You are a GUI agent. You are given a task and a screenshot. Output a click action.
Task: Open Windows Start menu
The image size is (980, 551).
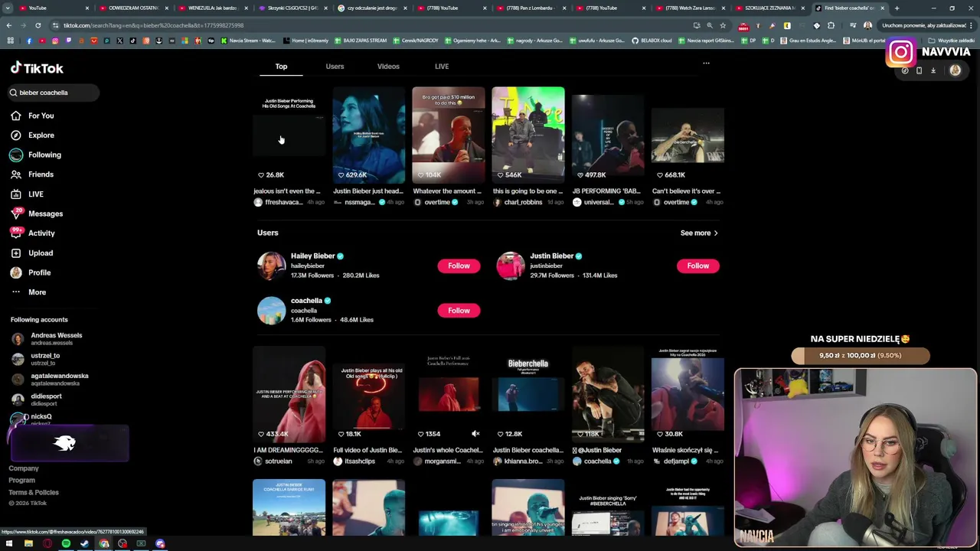tap(9, 544)
